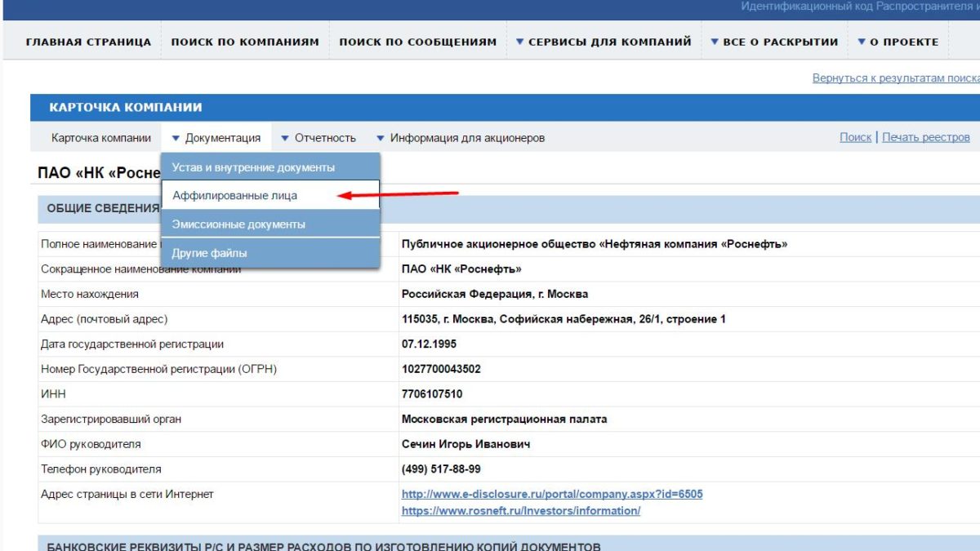The width and height of the screenshot is (980, 551).
Task: Select Аффилированные лица menu entry
Action: point(270,195)
